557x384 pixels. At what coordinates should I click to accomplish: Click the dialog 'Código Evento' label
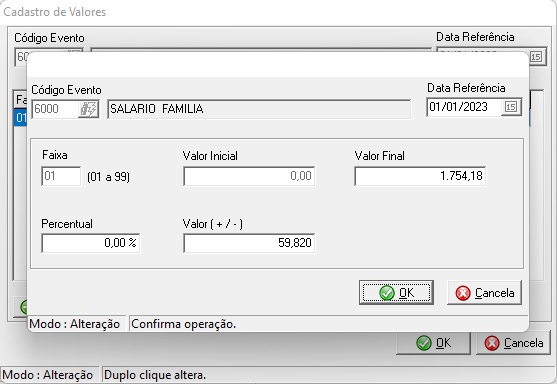[66, 90]
